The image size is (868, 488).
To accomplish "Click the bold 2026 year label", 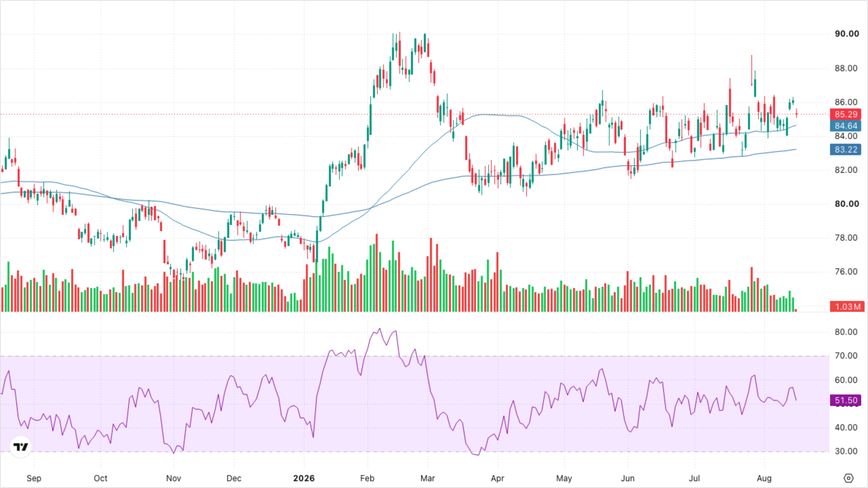I will pyautogui.click(x=304, y=479).
